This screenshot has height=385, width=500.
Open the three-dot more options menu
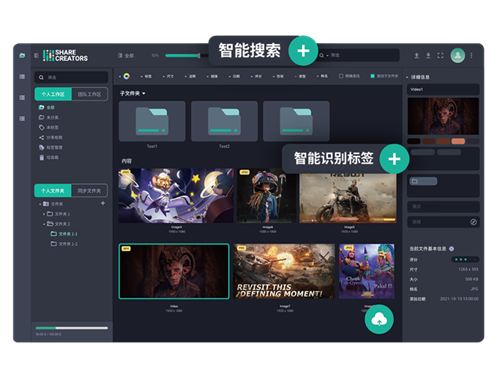(471, 56)
